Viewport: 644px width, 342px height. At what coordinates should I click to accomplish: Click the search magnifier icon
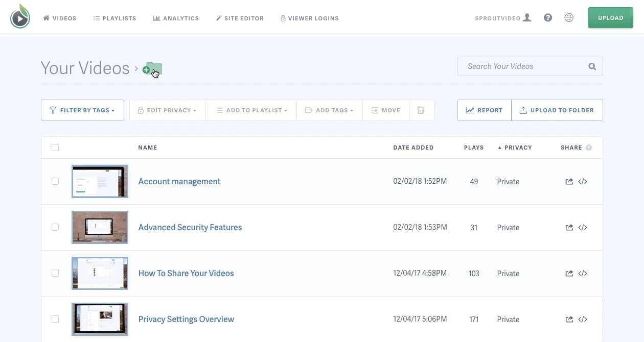point(592,66)
